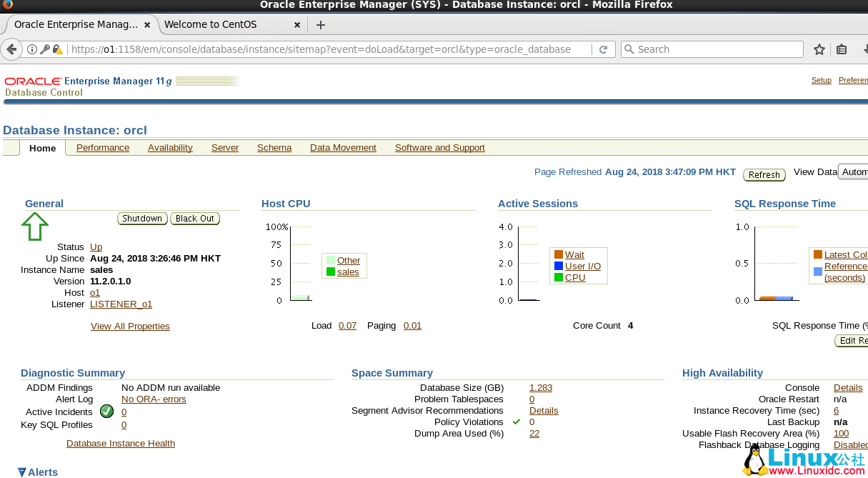Click the clipboard icon in the browser toolbar
This screenshot has width=868, height=478.
point(842,49)
